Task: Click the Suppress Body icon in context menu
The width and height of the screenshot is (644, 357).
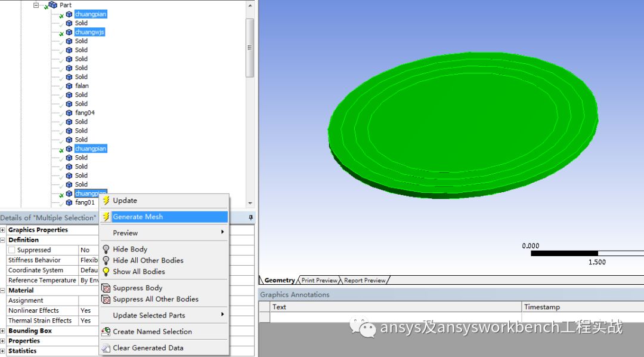Action: 107,288
